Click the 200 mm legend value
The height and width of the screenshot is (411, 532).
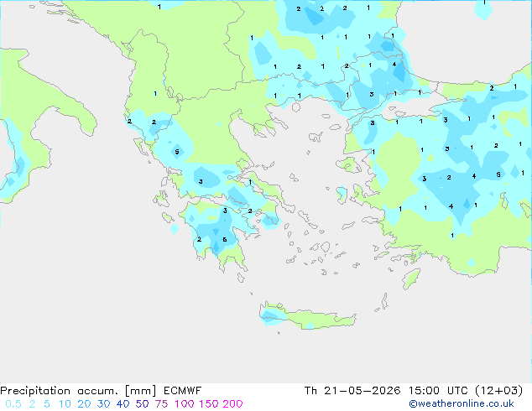(232, 404)
